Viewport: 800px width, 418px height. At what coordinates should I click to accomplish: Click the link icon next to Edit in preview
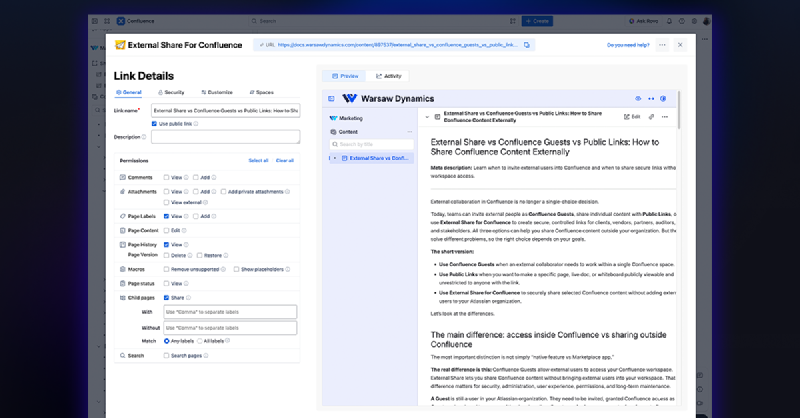pyautogui.click(x=651, y=117)
